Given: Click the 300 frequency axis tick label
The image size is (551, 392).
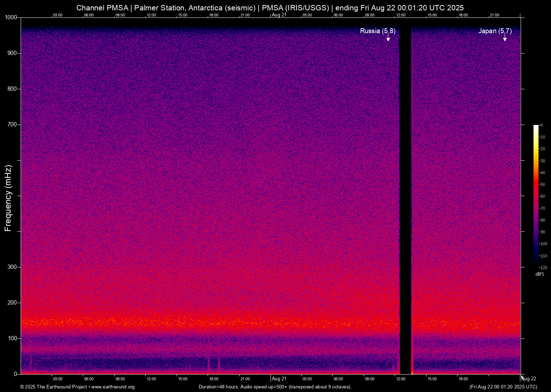Looking at the screenshot, I should coord(12,267).
